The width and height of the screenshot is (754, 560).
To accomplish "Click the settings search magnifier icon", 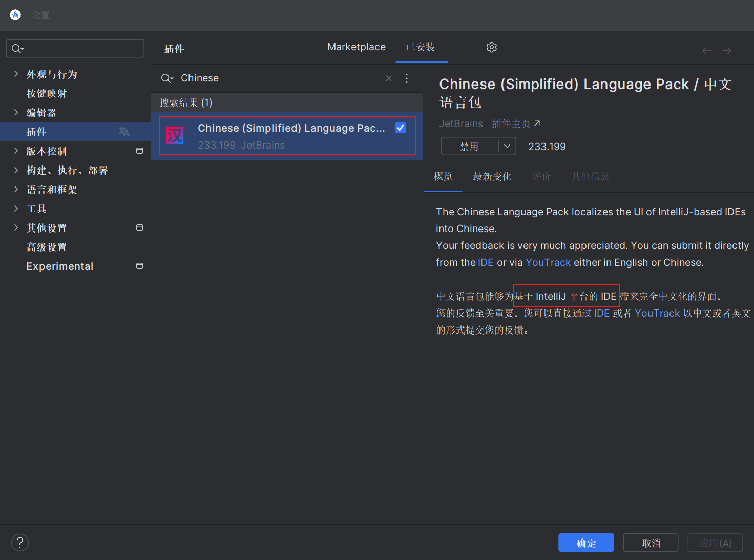I will [x=17, y=49].
